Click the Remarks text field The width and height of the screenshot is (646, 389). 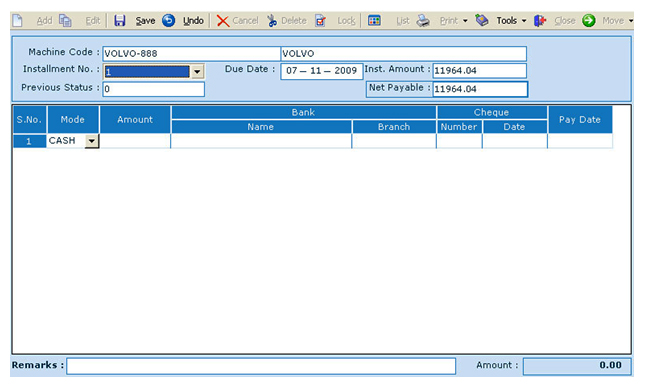click(261, 366)
